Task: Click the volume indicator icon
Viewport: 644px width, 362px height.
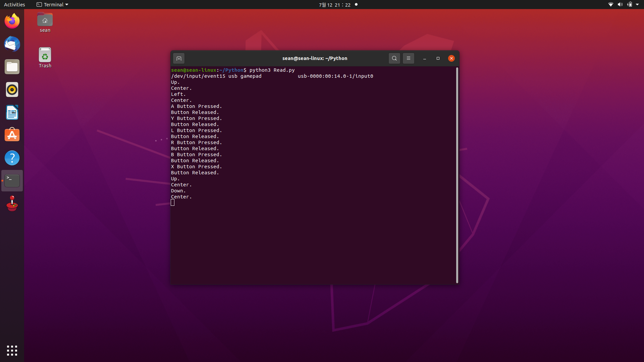Action: [620, 5]
